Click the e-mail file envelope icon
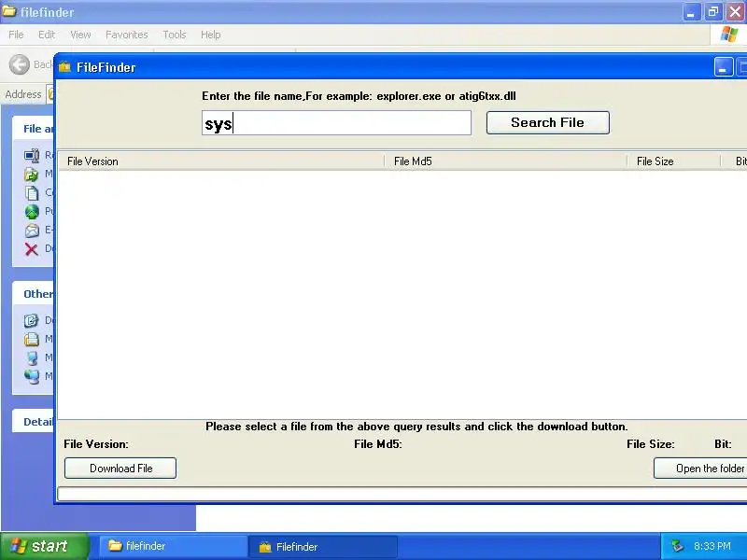 pos(32,230)
